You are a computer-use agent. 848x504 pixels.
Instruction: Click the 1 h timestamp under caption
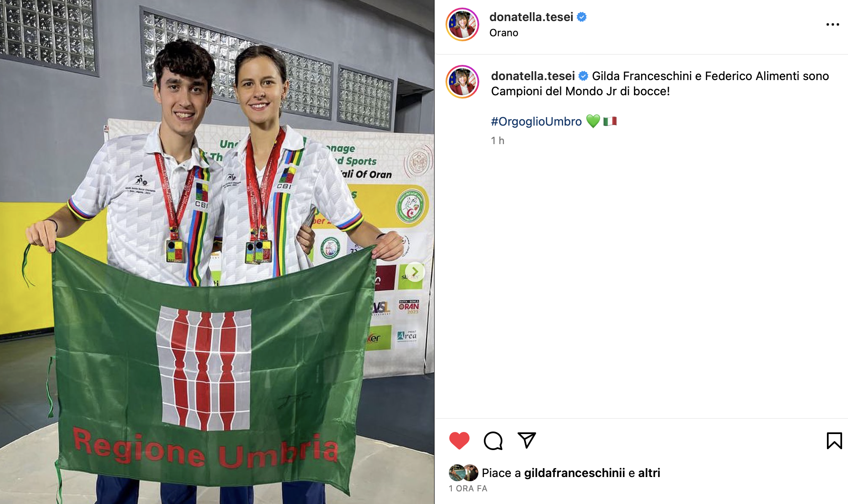497,141
